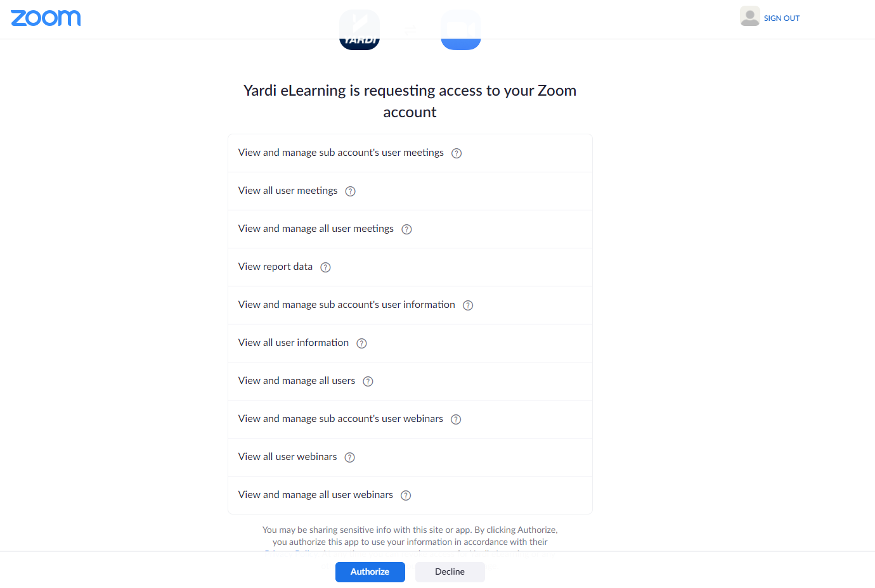Show help for View and manage all users
Screen dimensions: 875x588
[x=368, y=381]
